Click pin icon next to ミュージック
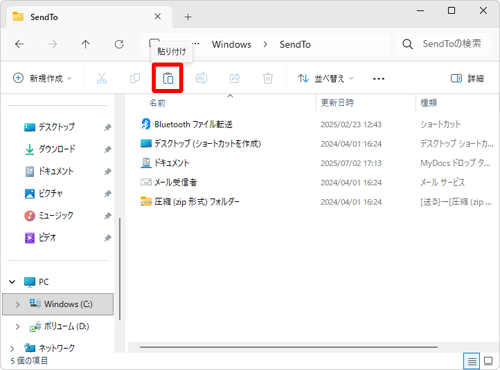 pyautogui.click(x=107, y=216)
